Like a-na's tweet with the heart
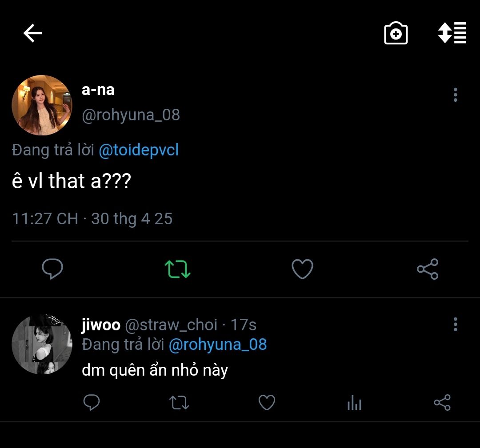This screenshot has width=480, height=448. (302, 269)
